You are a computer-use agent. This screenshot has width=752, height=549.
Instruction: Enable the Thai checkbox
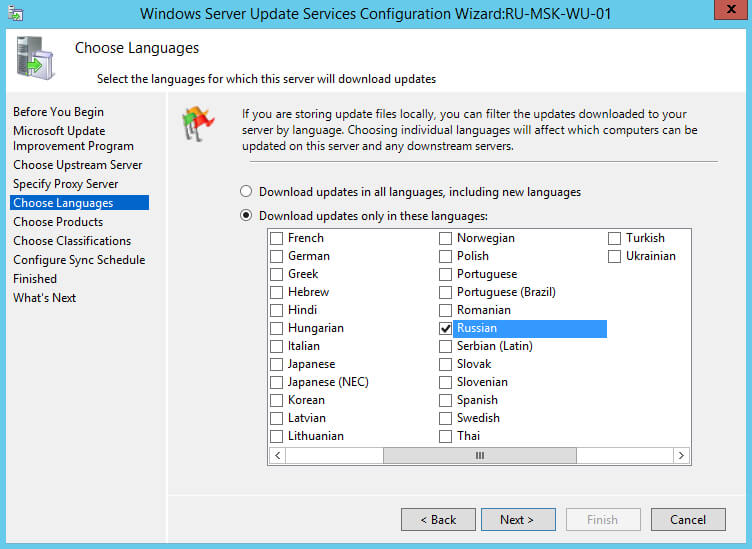pos(446,436)
